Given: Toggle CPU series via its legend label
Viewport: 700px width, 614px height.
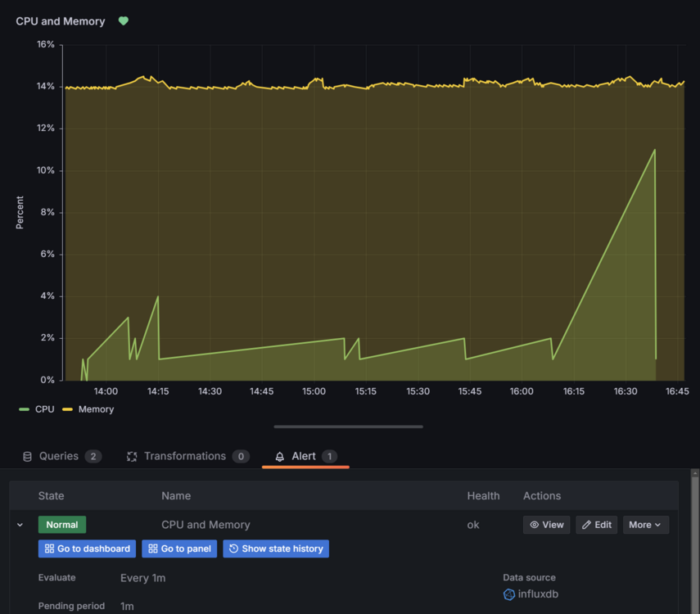Looking at the screenshot, I should 44,409.
